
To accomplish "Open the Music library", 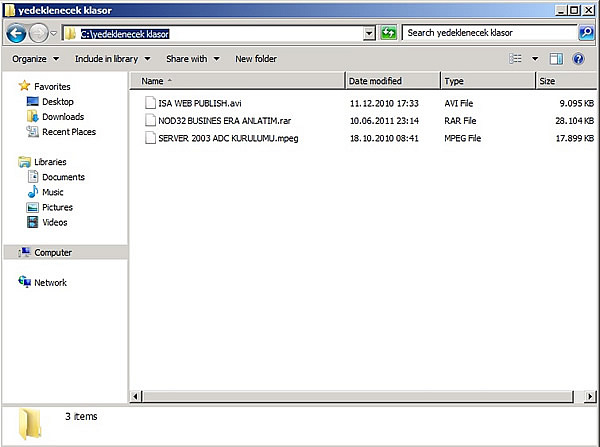I will pos(53,192).
